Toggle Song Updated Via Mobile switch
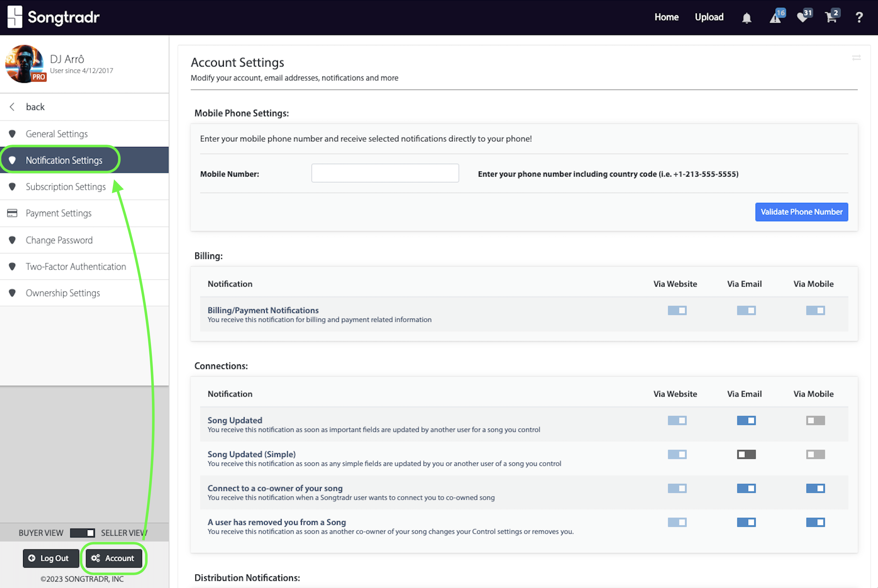The width and height of the screenshot is (878, 588). pos(815,421)
